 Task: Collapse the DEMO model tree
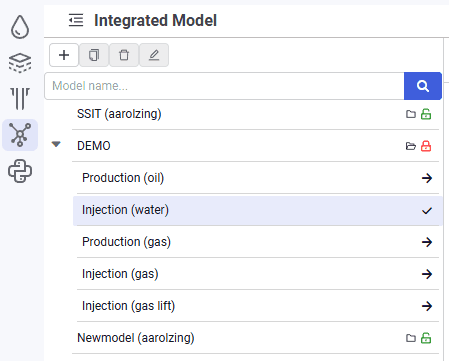(56, 144)
